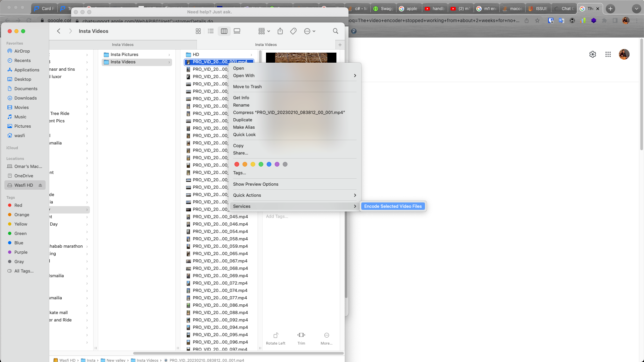Viewport: 644px width, 362px height.
Task: Click the More actions ellipsis icon
Action: coord(307,31)
